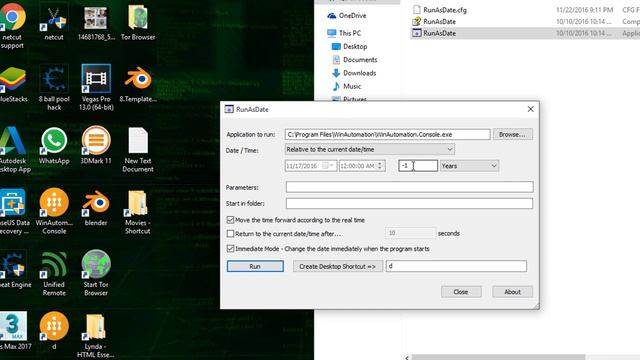Click the time field spinner arrows
The height and width of the screenshot is (360, 640).
click(x=380, y=166)
